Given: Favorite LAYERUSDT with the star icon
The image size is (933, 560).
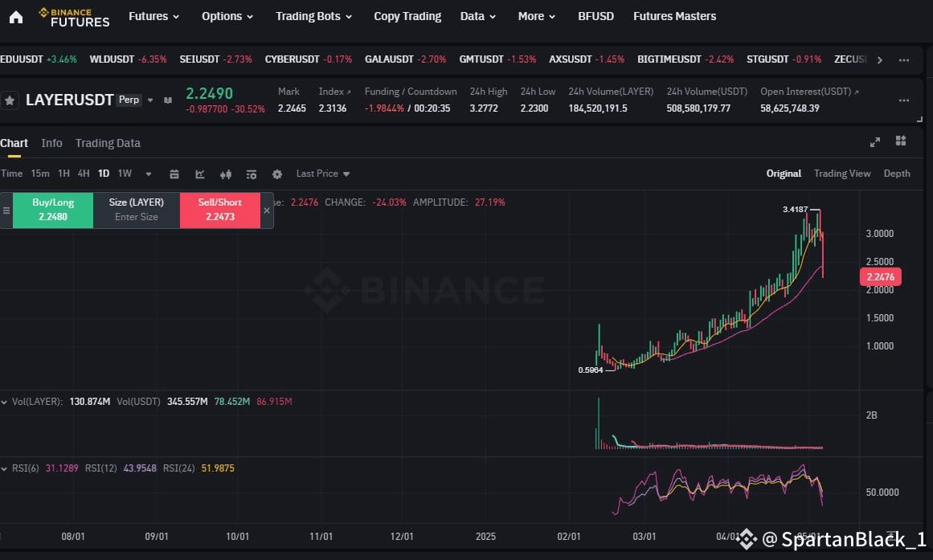Looking at the screenshot, I should tap(10, 100).
